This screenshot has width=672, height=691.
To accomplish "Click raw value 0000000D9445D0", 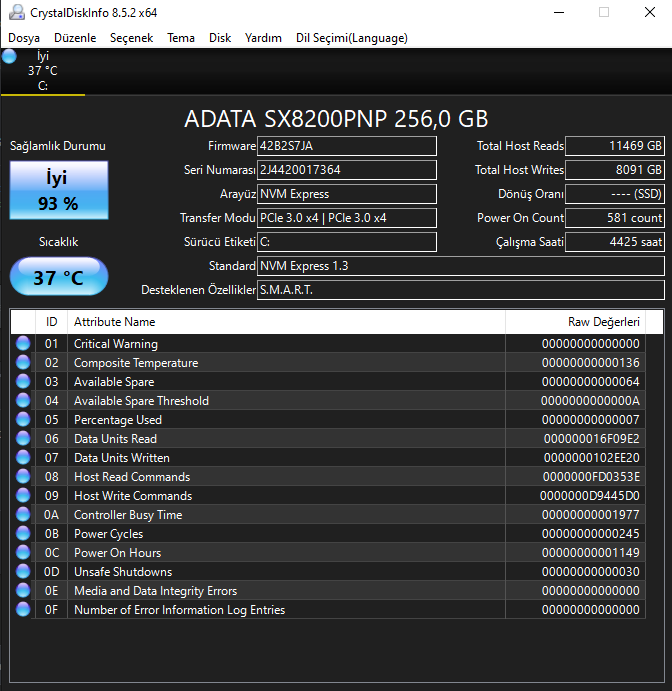I will [x=590, y=495].
